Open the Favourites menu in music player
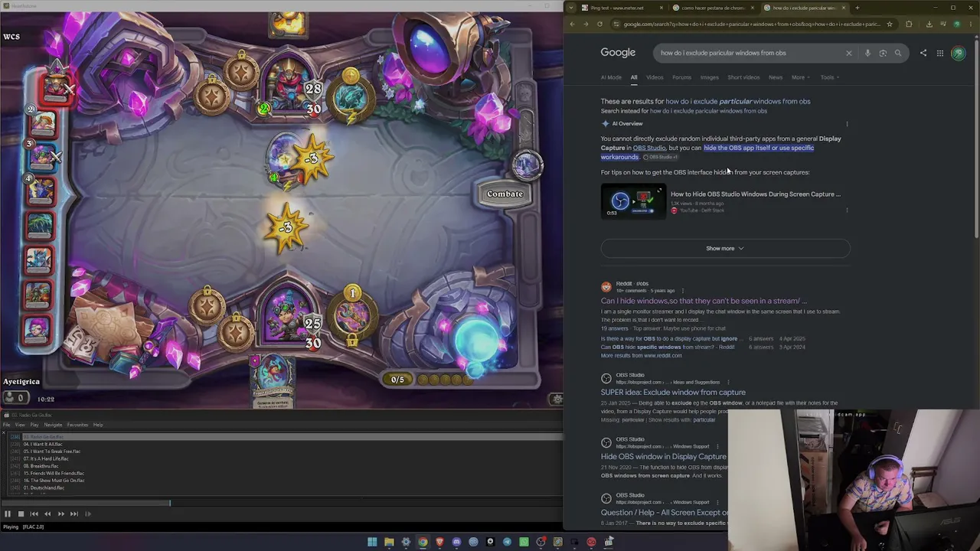980x551 pixels. 77,425
